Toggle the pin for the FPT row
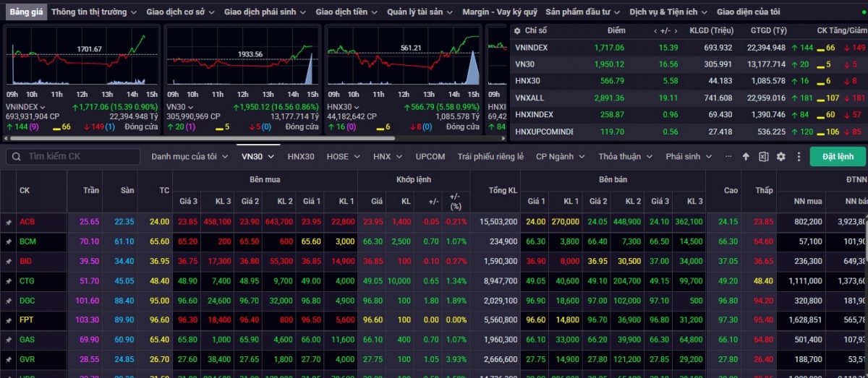Screen dimensions: 868x378 pyautogui.click(x=9, y=319)
